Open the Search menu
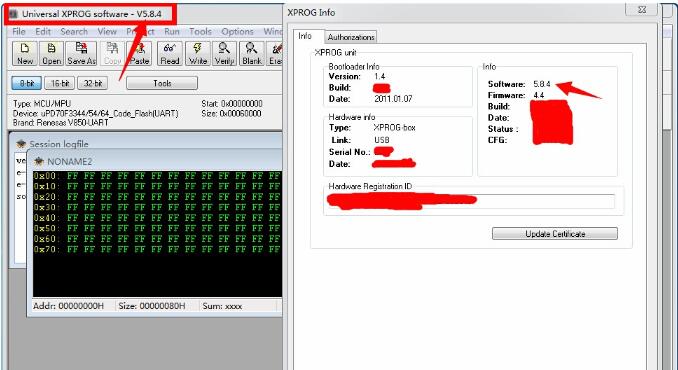This screenshot has height=370, width=678. (x=74, y=32)
